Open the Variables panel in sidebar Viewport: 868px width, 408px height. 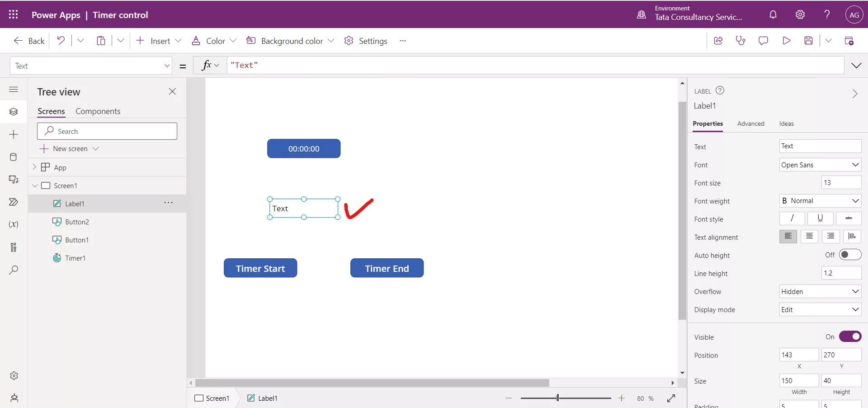pos(14,224)
